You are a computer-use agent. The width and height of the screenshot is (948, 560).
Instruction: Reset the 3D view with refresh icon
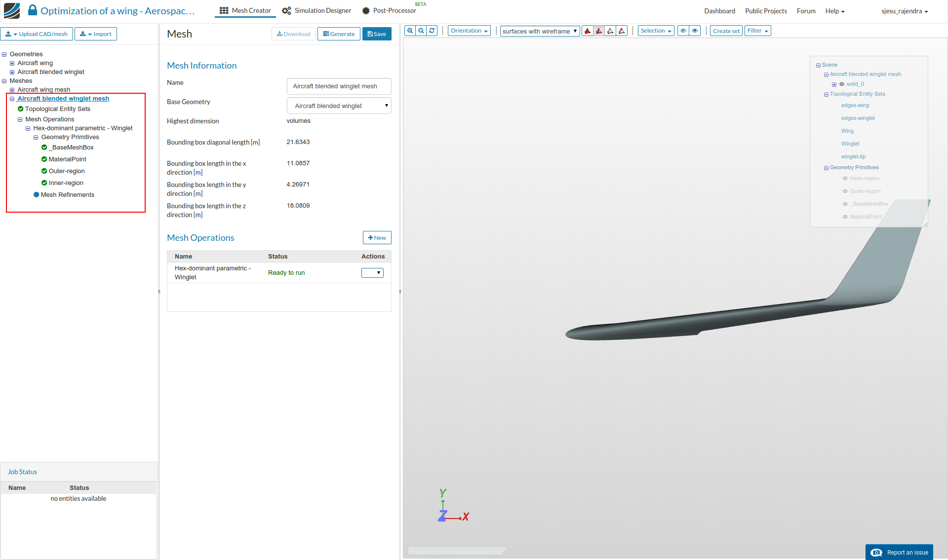[432, 31]
